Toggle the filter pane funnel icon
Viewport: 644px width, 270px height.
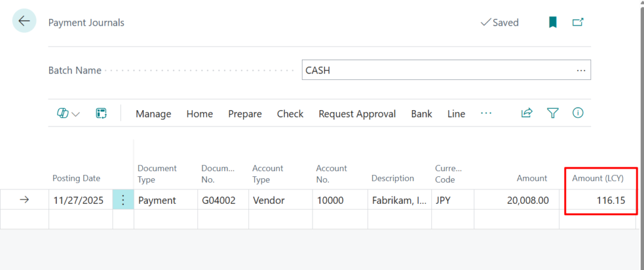click(552, 113)
